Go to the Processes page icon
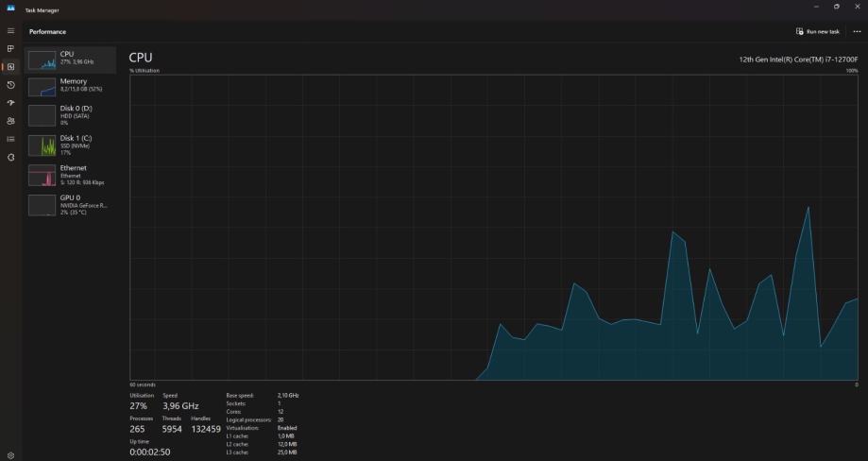Image resolution: width=868 pixels, height=461 pixels. [x=10, y=49]
